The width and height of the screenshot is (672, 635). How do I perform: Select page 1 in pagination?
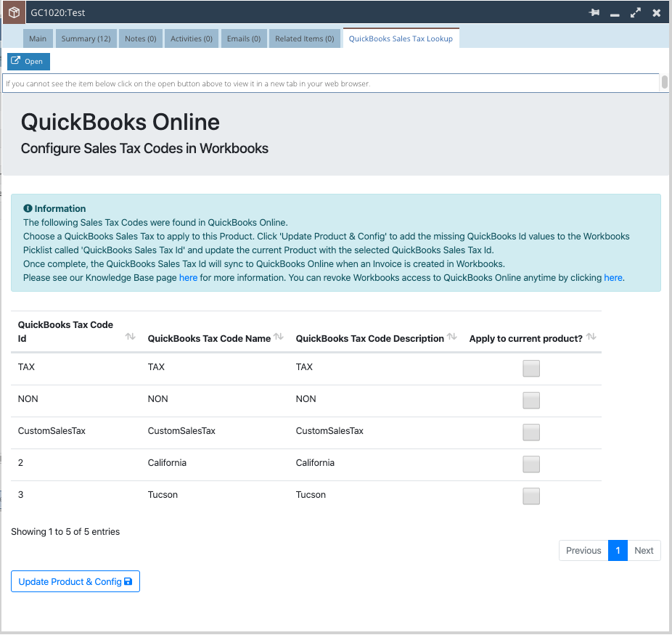pos(618,550)
